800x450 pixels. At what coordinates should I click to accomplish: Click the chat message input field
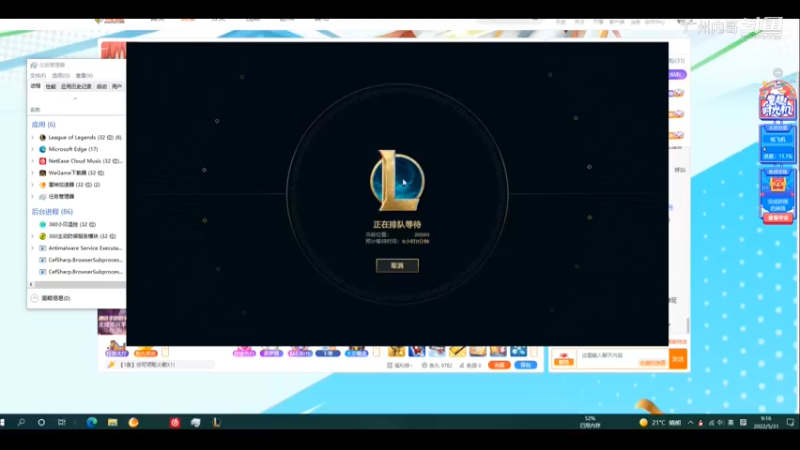click(x=622, y=359)
